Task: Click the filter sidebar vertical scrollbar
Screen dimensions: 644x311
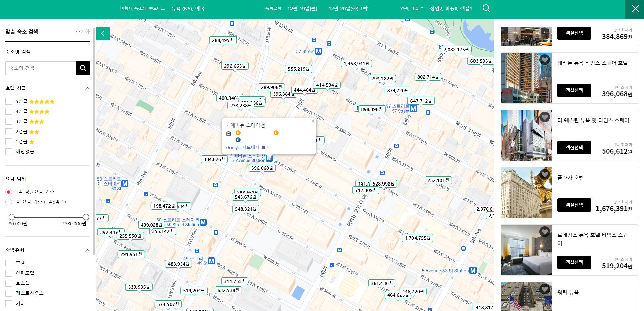Action: [x=94, y=142]
